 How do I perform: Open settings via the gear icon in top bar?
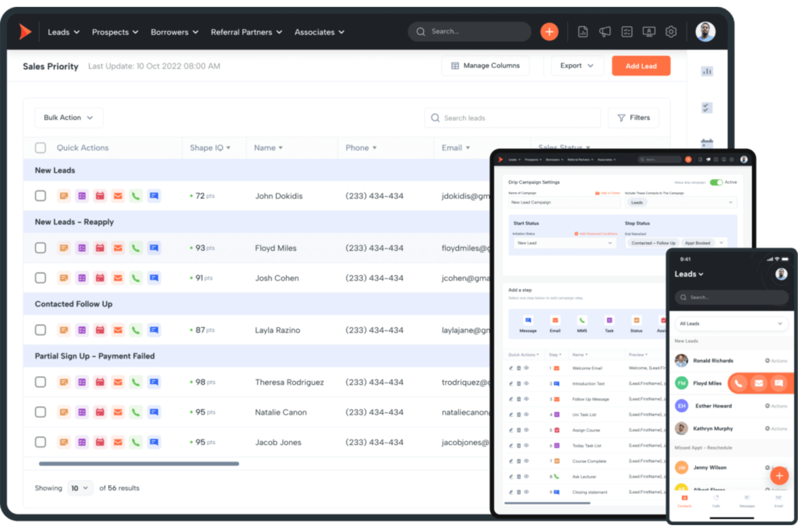[x=671, y=32]
